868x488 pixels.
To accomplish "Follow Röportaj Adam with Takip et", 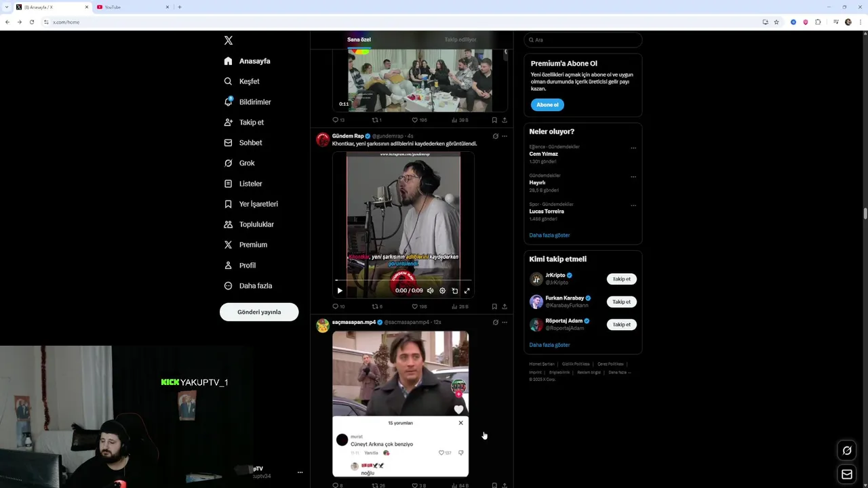I will click(x=621, y=325).
